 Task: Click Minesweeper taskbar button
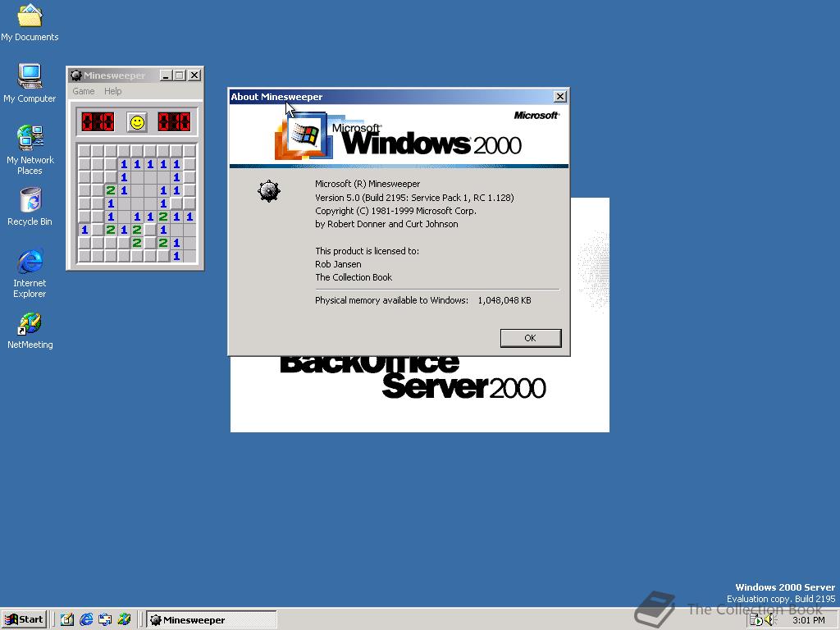coord(212,620)
